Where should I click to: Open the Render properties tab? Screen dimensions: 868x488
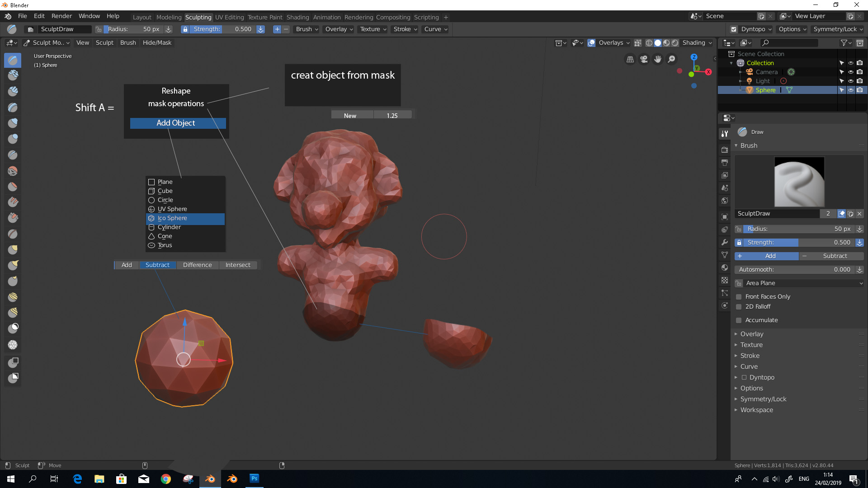point(725,150)
